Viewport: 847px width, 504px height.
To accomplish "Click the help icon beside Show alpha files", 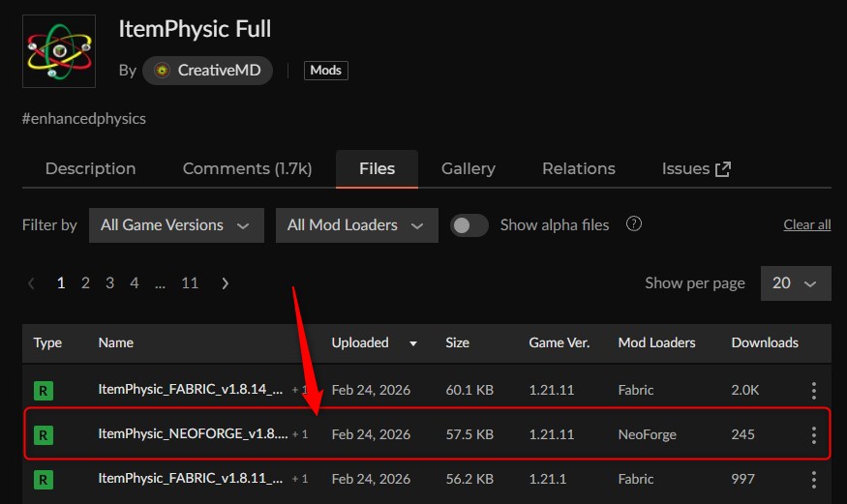I will (634, 224).
